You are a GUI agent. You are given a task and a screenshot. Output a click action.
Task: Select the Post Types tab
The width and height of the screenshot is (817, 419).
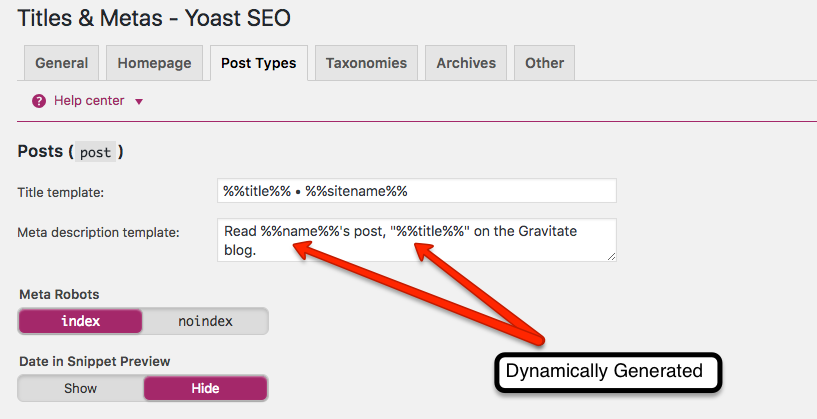(259, 63)
